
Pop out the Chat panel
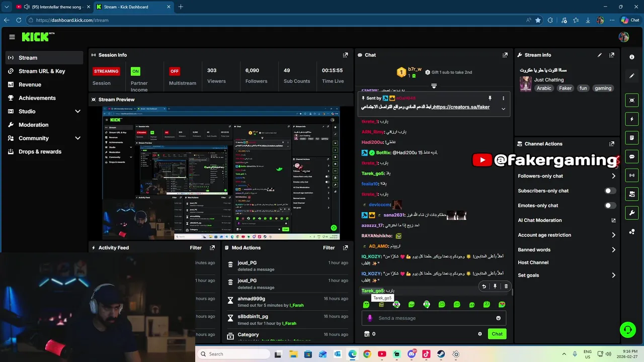pyautogui.click(x=505, y=55)
